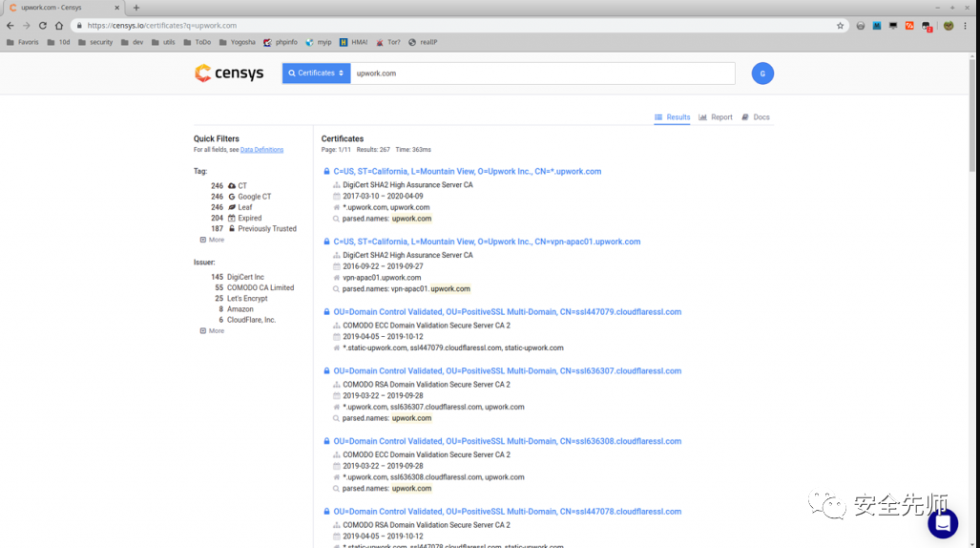Image resolution: width=980 pixels, height=548 pixels.
Task: Open the ToDo bookmarks folder
Action: point(198,42)
